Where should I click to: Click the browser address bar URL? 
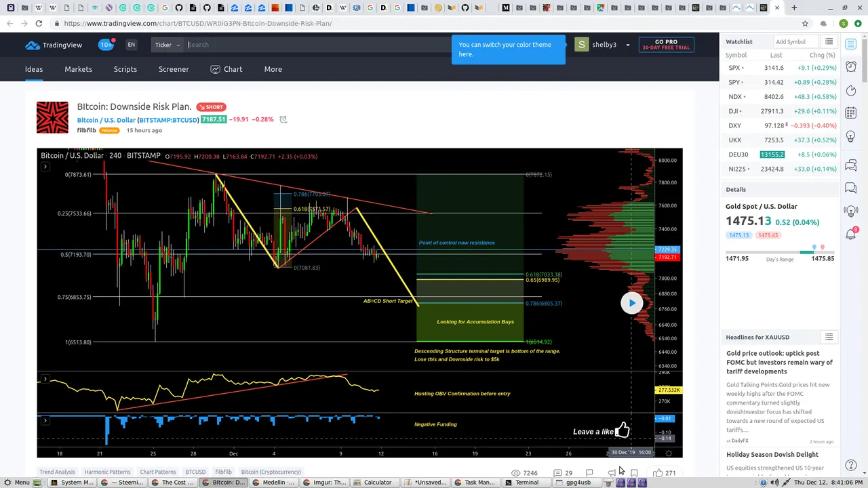point(198,23)
